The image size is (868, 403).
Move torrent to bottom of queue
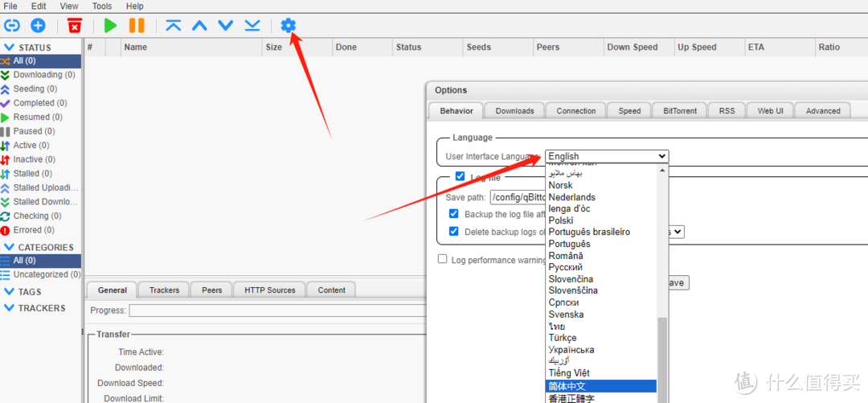(252, 26)
